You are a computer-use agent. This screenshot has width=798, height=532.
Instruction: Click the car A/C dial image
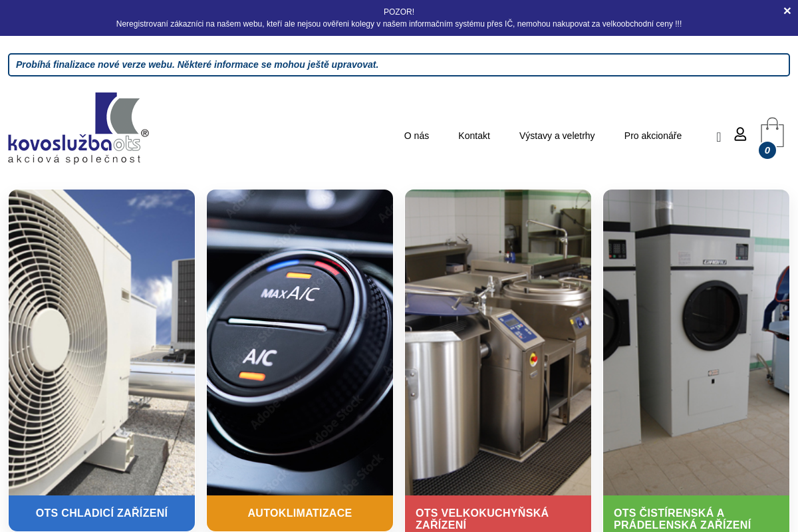tap(300, 342)
